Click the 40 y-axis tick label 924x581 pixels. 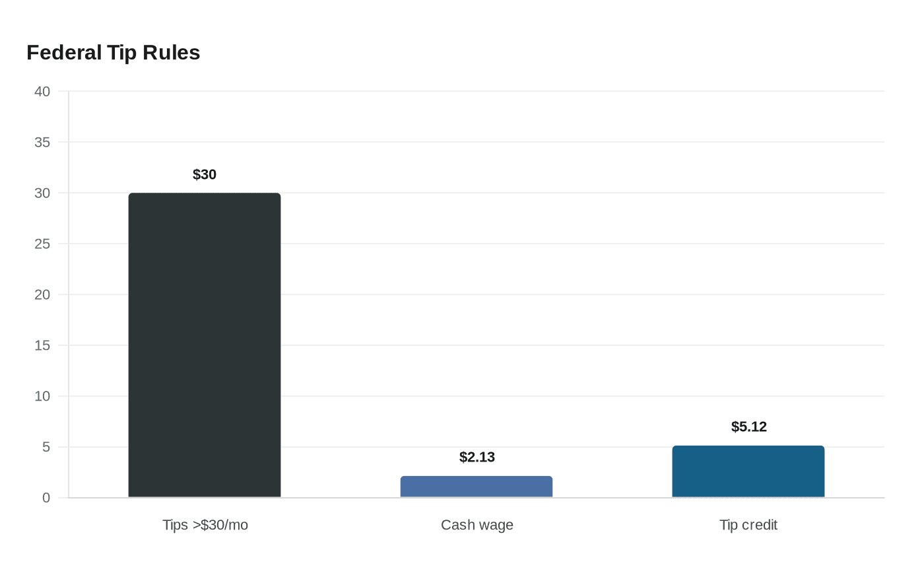tap(42, 91)
